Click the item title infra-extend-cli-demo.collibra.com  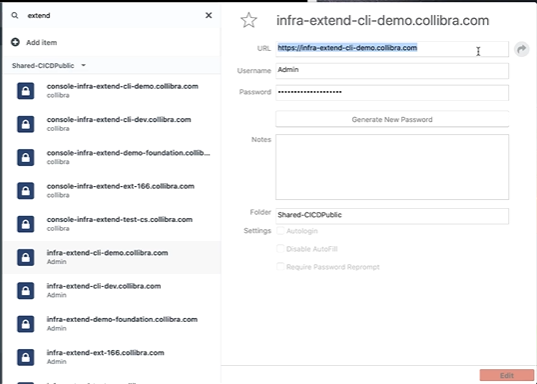coord(383,21)
